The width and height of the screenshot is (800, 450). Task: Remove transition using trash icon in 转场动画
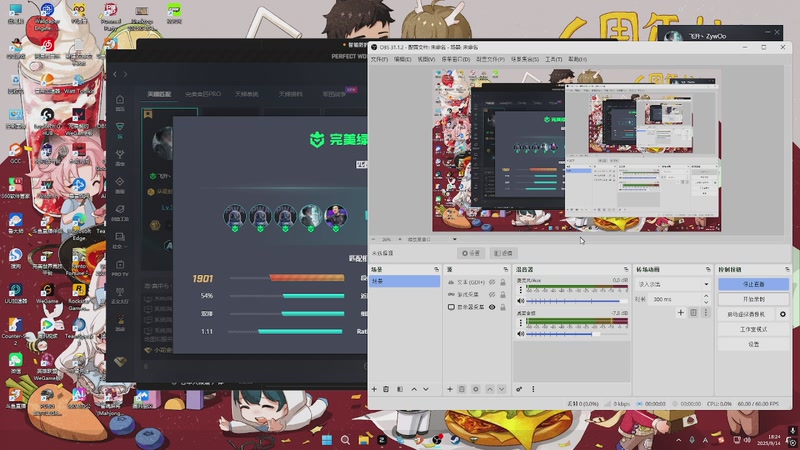coord(693,312)
